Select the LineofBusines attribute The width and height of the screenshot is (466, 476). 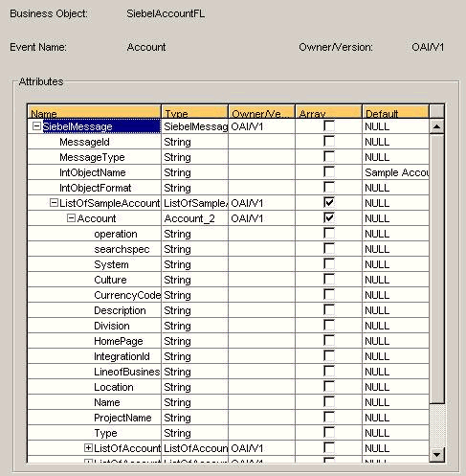point(127,372)
